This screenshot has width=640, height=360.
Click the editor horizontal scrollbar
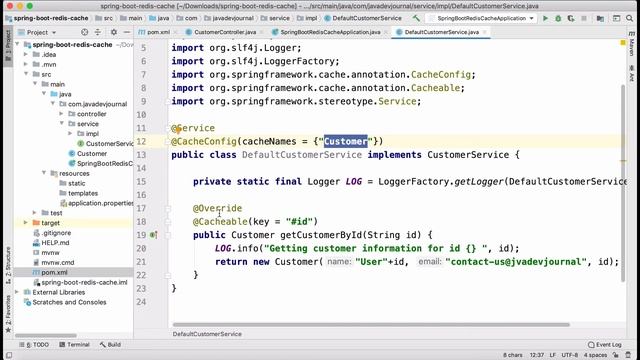(371, 324)
